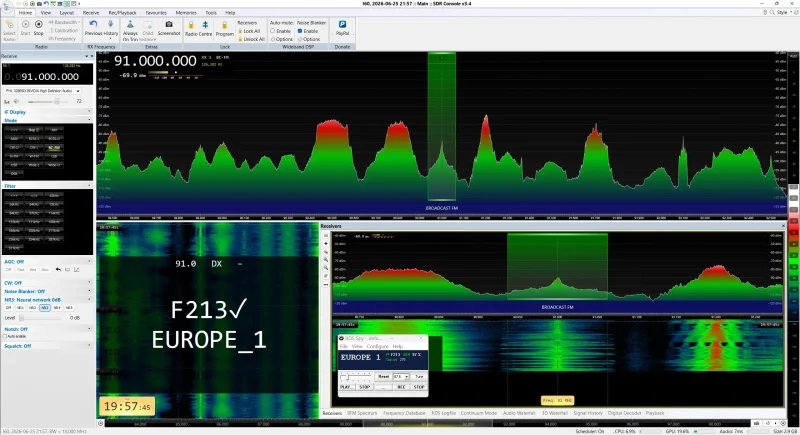
Task: Select NR1 noise reduction mode
Action: click(x=20, y=308)
